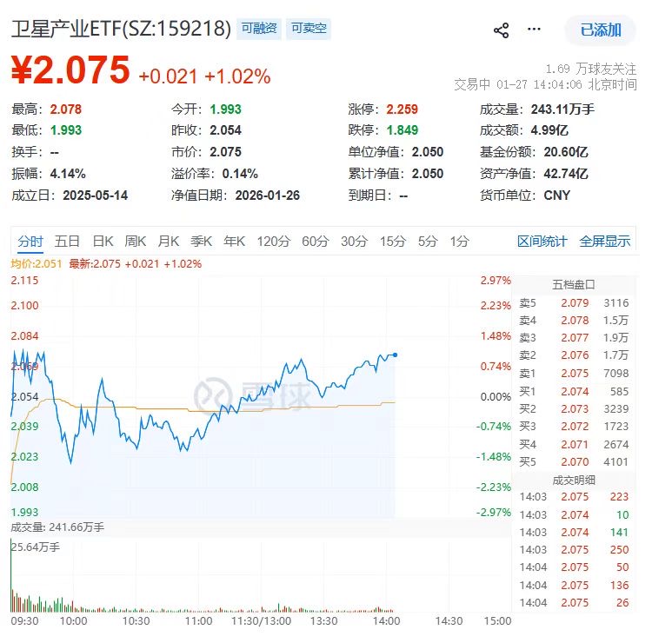Click the 卖5 row priced 2.079
The width and height of the screenshot is (672, 643).
[x=574, y=303]
